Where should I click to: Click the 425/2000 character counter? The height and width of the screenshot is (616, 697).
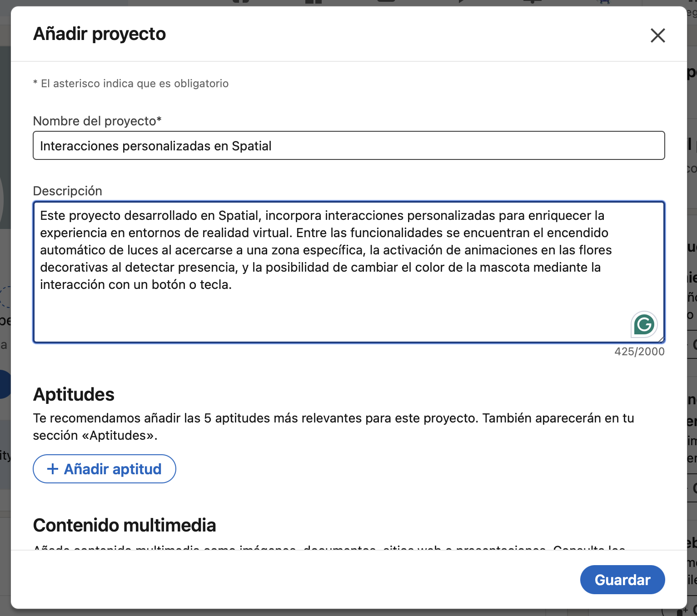pyautogui.click(x=639, y=352)
